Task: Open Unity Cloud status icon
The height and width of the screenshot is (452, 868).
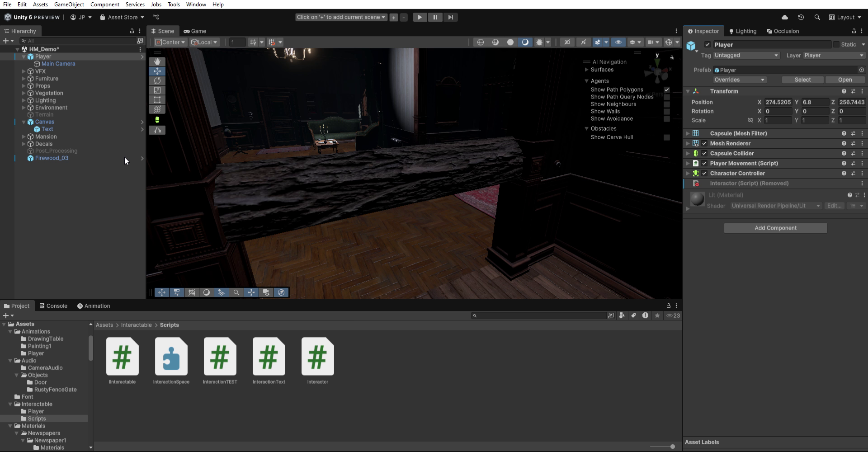Action: (x=784, y=17)
